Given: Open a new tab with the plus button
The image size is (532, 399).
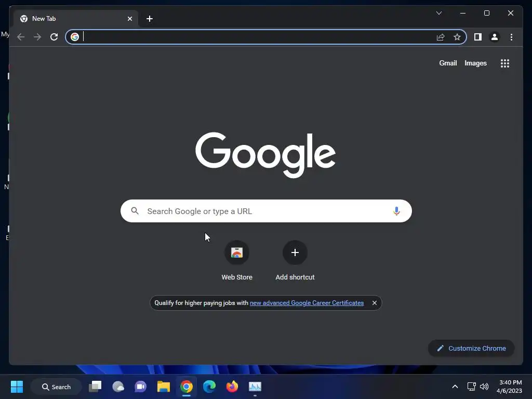Looking at the screenshot, I should tap(150, 19).
